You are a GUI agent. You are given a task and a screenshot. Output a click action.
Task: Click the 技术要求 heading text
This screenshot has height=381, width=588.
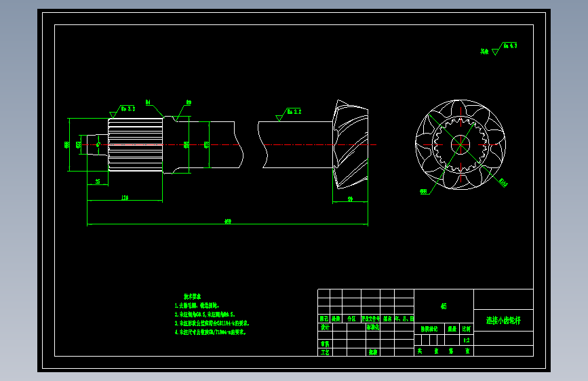(192, 297)
